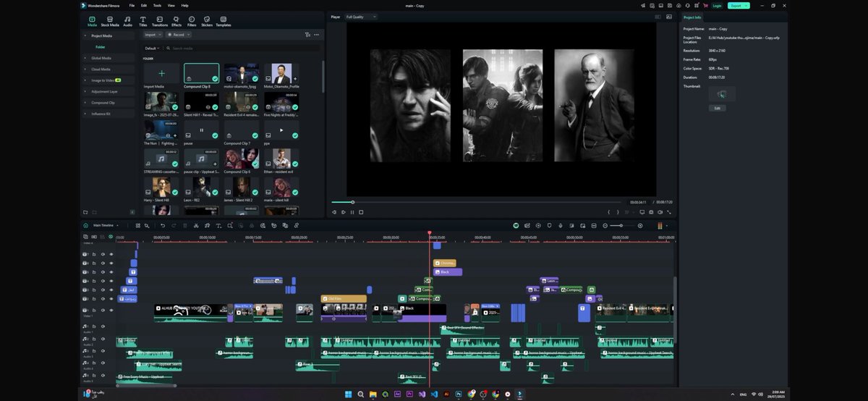Open the File menu
This screenshot has height=401, width=868.
(x=132, y=5)
